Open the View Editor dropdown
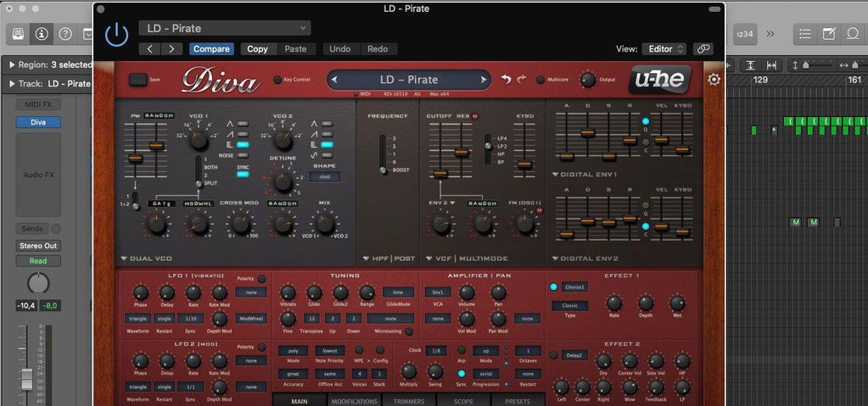Screen dimensions: 868x406 [x=664, y=48]
